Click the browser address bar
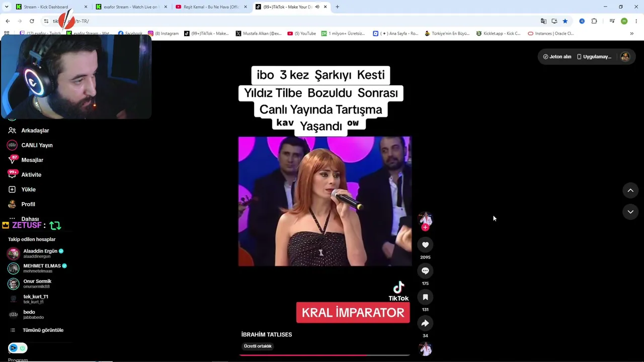Viewport: 644px width, 362px height. (287, 21)
